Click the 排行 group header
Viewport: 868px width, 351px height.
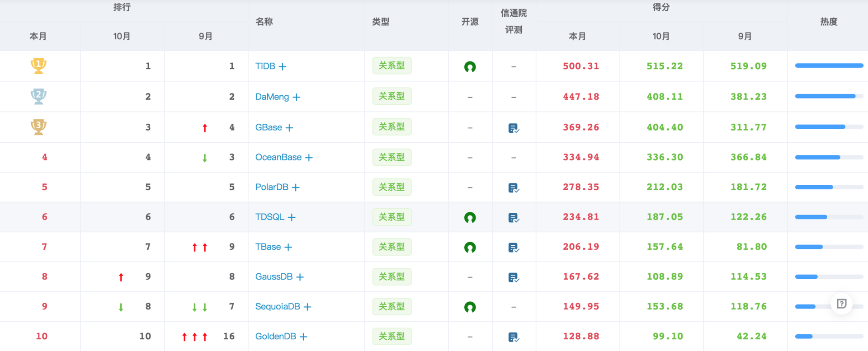(x=122, y=7)
